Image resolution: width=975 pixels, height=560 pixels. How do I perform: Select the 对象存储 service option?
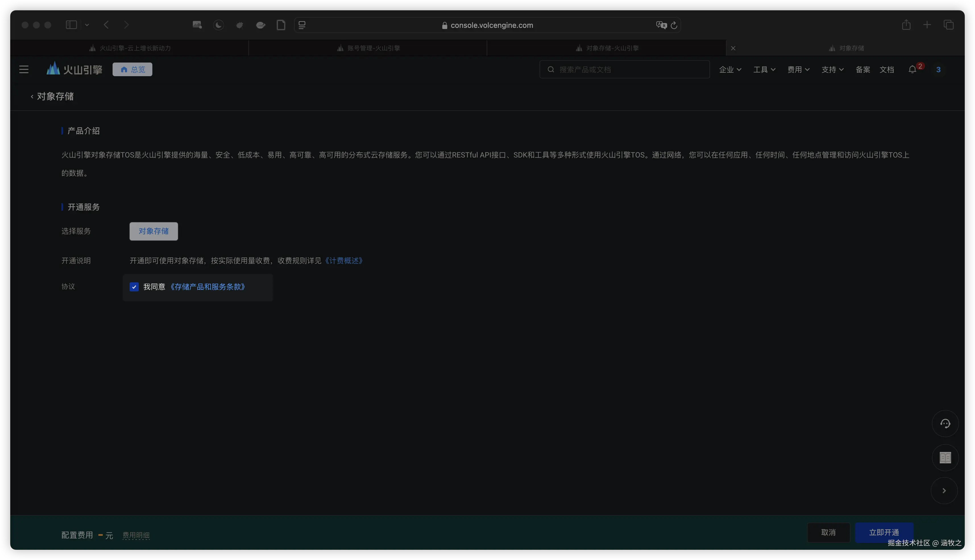(x=153, y=231)
